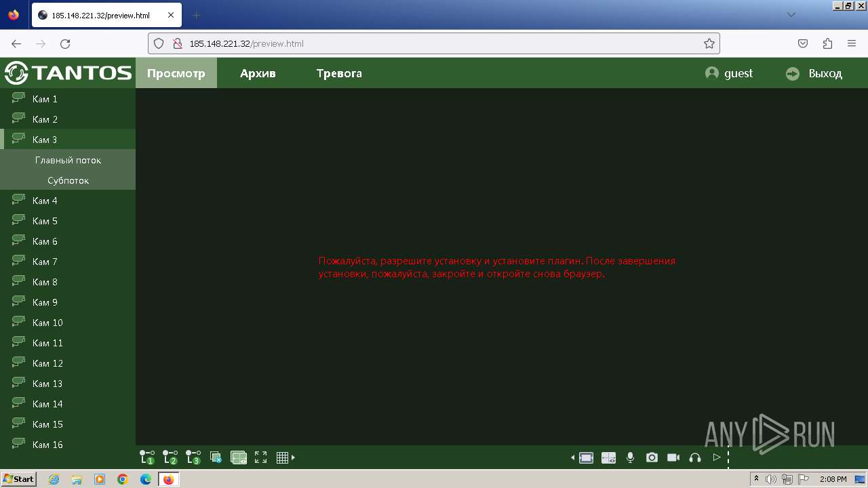Viewport: 868px width, 488px height.
Task: Open file explorer from taskbar
Action: coord(77,479)
